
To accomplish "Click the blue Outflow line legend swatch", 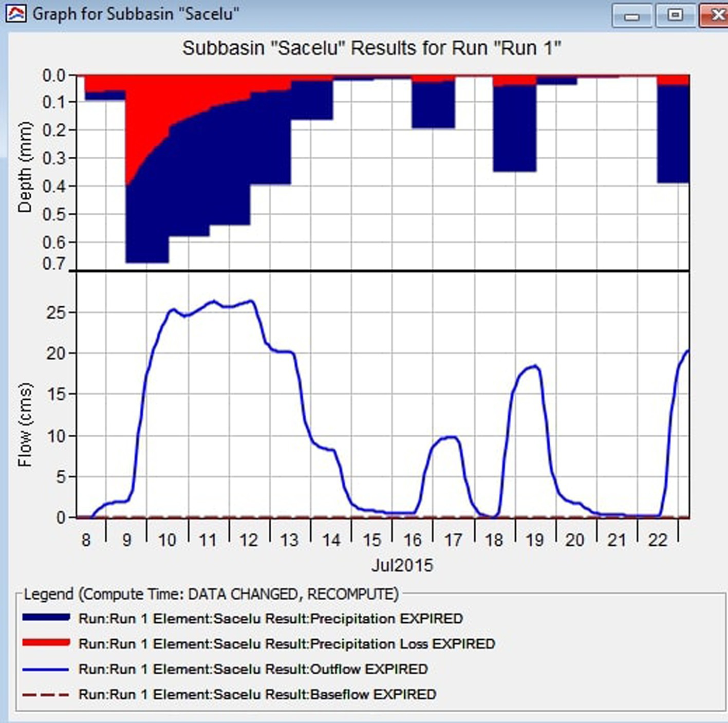I will tap(46, 669).
